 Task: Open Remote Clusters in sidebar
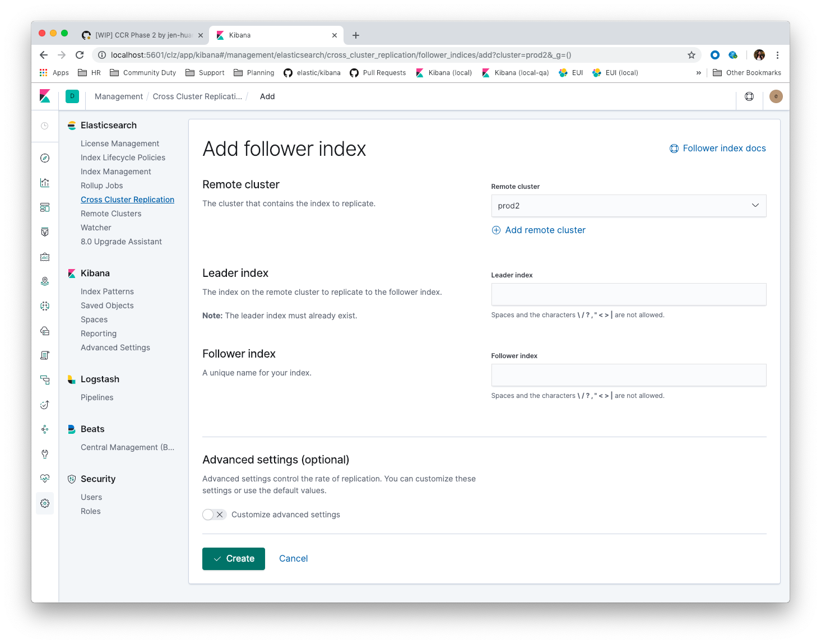pos(111,214)
